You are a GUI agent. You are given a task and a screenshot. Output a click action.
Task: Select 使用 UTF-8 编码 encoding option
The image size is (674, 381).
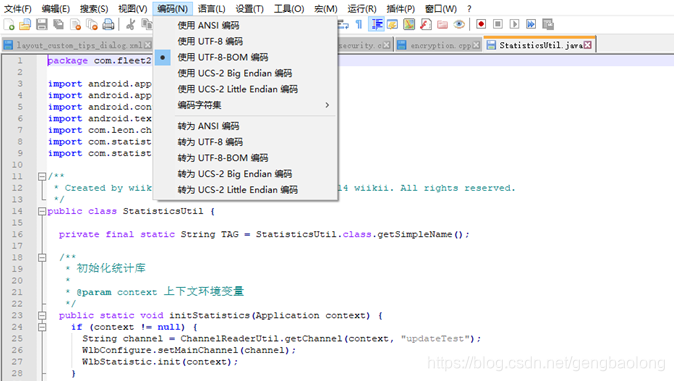coord(245,41)
